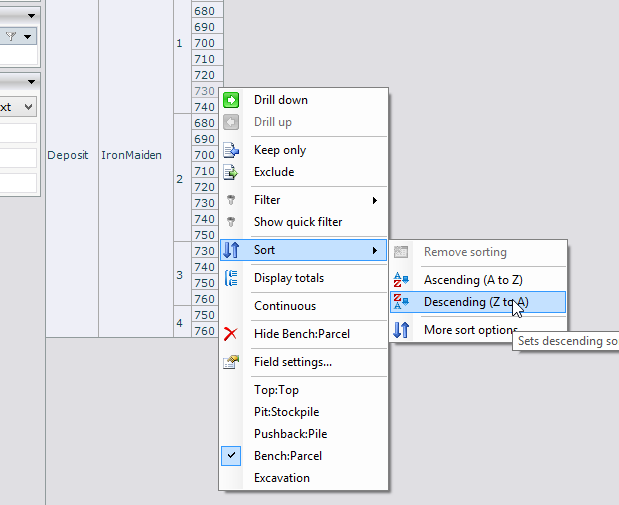Click bench 710 in group 2

[206, 171]
